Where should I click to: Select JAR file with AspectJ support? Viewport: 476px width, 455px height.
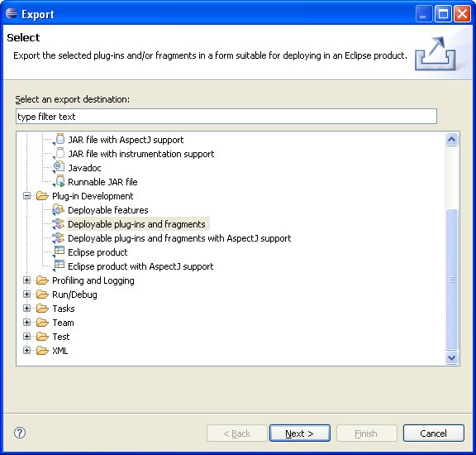(126, 140)
